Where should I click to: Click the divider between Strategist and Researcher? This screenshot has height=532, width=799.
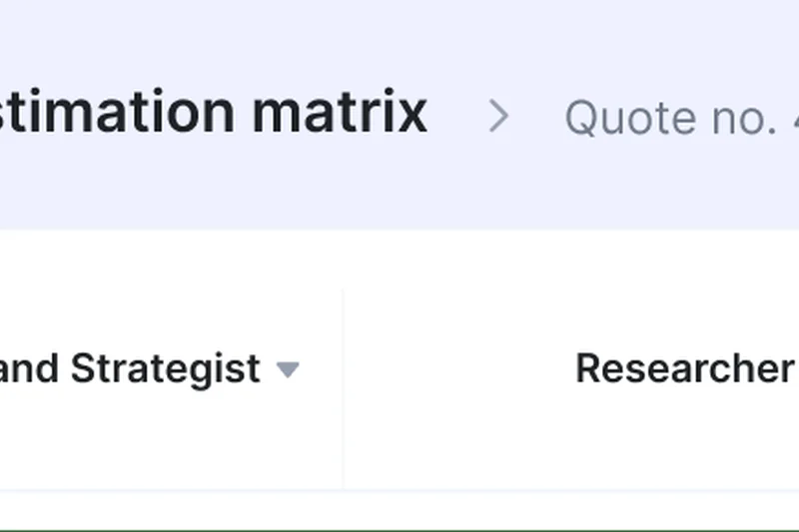click(343, 389)
